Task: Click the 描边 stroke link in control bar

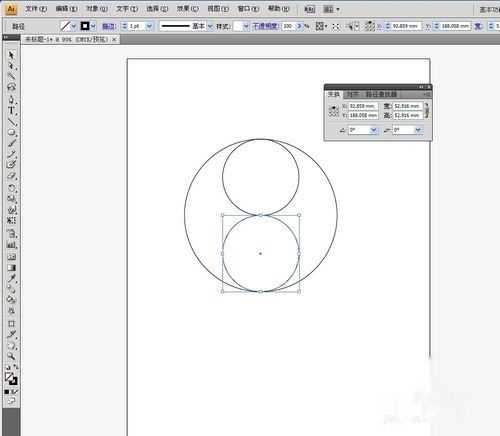Action: pyautogui.click(x=109, y=26)
